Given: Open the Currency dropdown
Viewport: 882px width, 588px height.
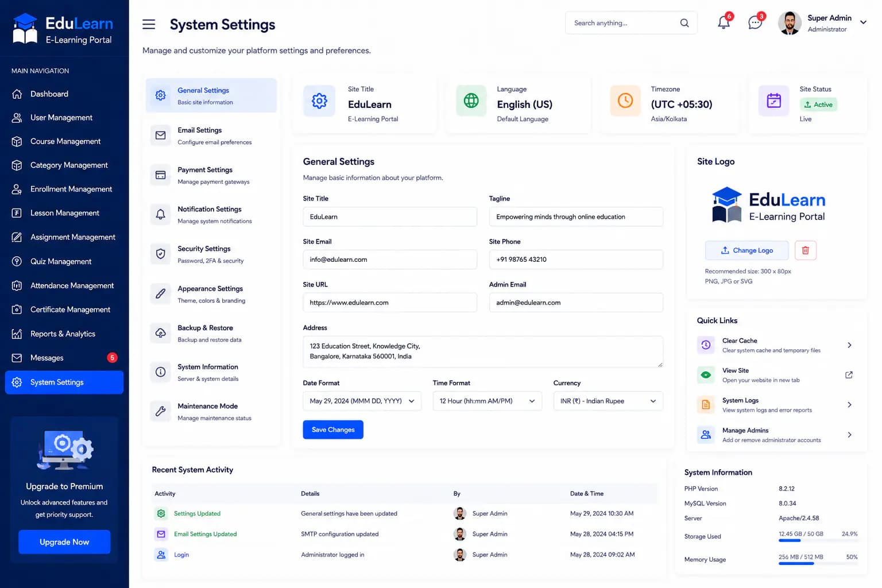Looking at the screenshot, I should point(608,401).
